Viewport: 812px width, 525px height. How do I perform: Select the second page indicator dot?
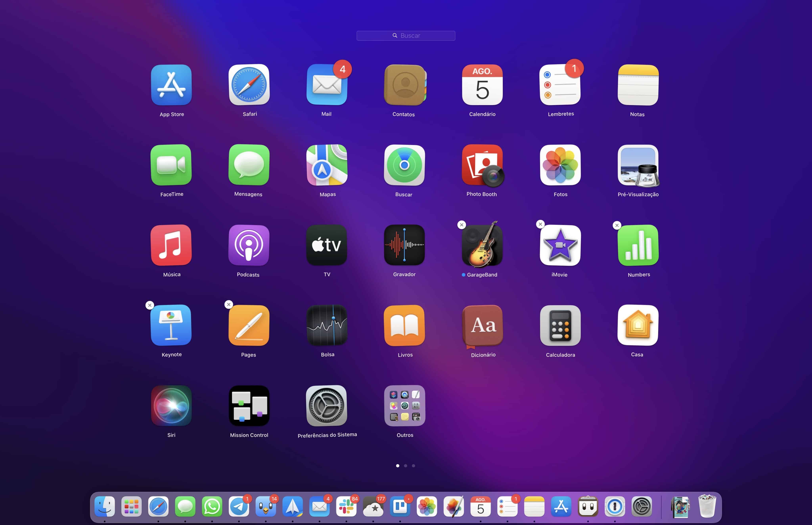click(406, 466)
